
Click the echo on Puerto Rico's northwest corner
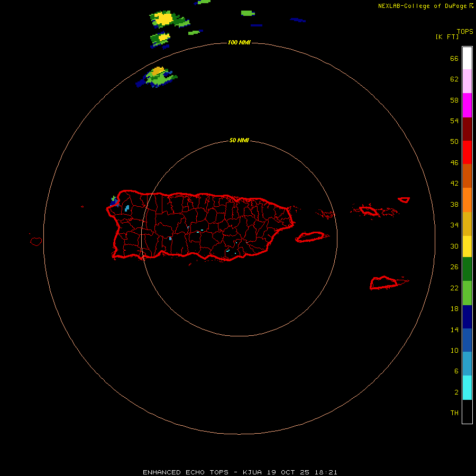click(115, 202)
